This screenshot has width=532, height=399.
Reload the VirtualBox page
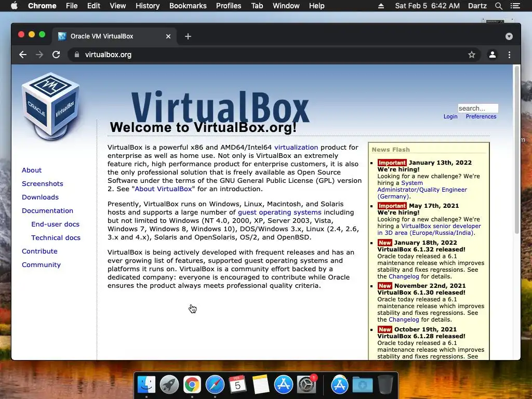click(56, 55)
